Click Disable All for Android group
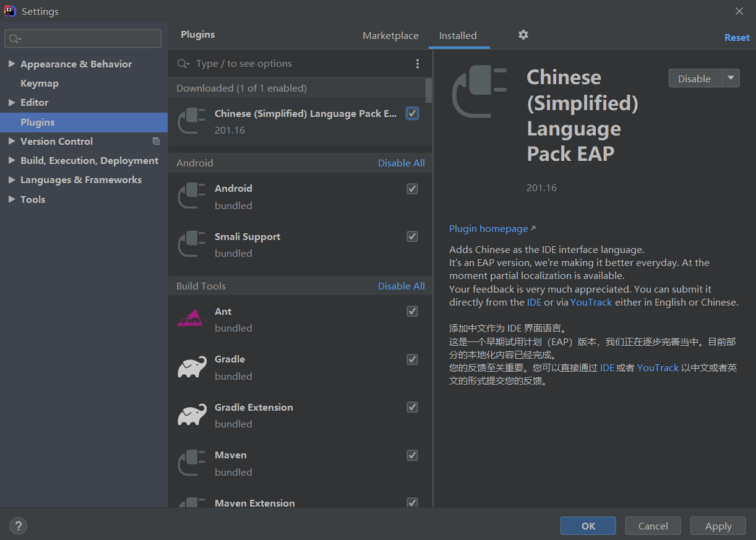The height and width of the screenshot is (540, 756). (402, 163)
